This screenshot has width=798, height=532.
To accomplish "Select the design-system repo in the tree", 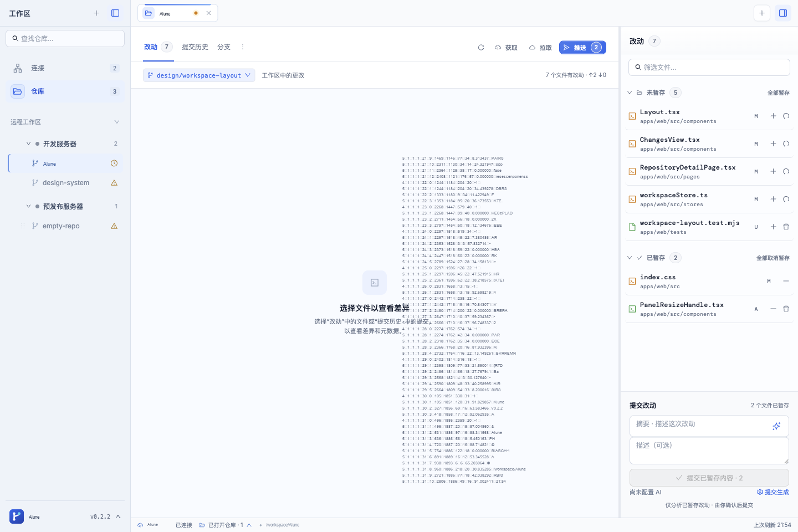I will (65, 183).
